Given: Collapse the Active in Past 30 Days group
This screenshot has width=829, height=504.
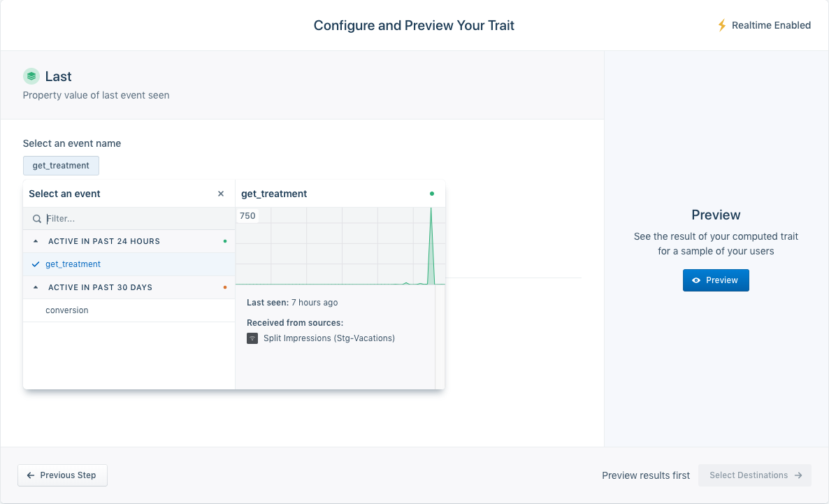Looking at the screenshot, I should pos(36,287).
